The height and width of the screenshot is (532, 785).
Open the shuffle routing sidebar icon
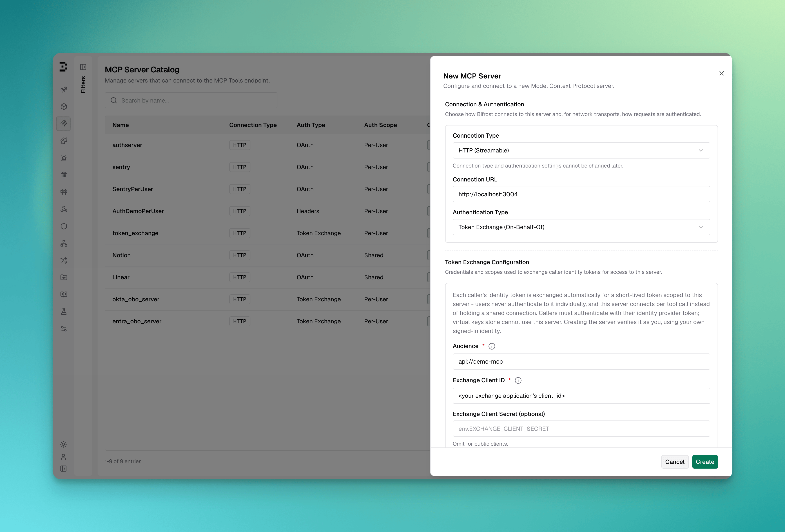point(64,260)
